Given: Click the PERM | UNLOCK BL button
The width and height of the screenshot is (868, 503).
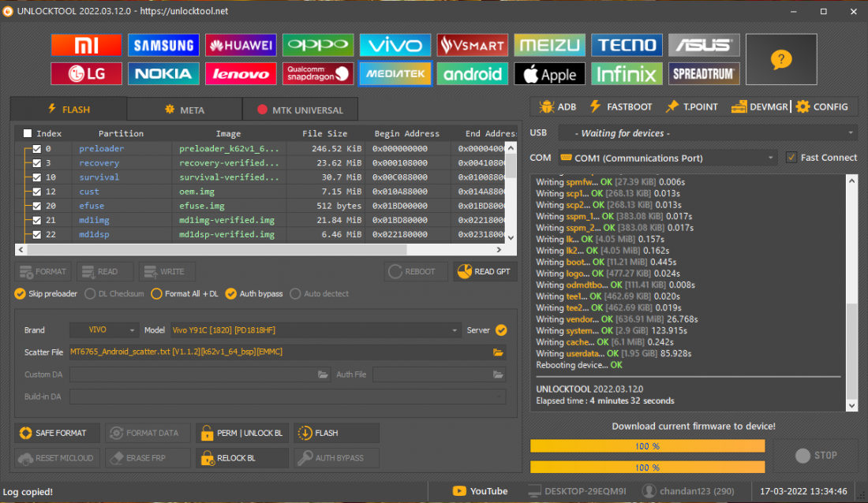Looking at the screenshot, I should [x=242, y=434].
